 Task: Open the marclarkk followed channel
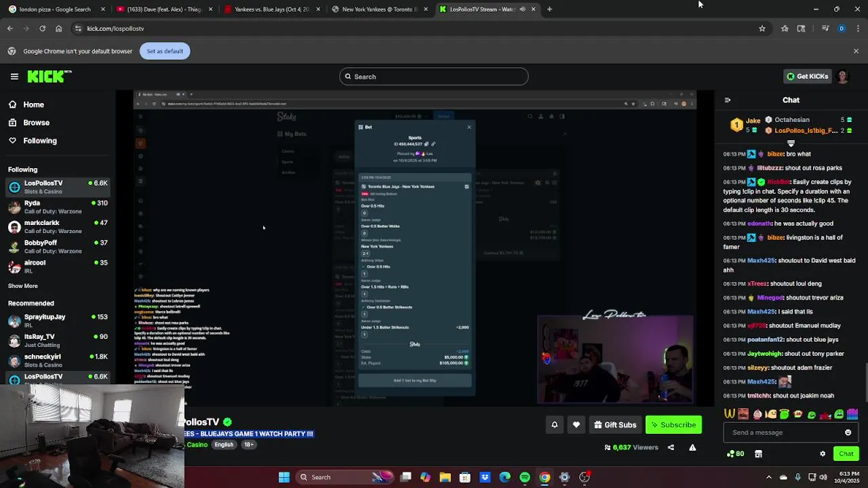tap(58, 226)
